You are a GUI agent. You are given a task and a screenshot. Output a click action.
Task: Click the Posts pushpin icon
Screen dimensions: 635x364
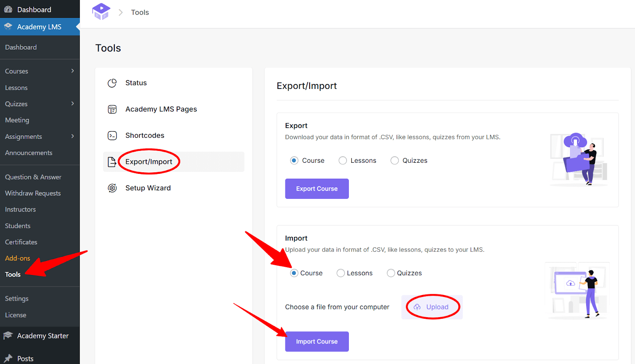click(8, 358)
